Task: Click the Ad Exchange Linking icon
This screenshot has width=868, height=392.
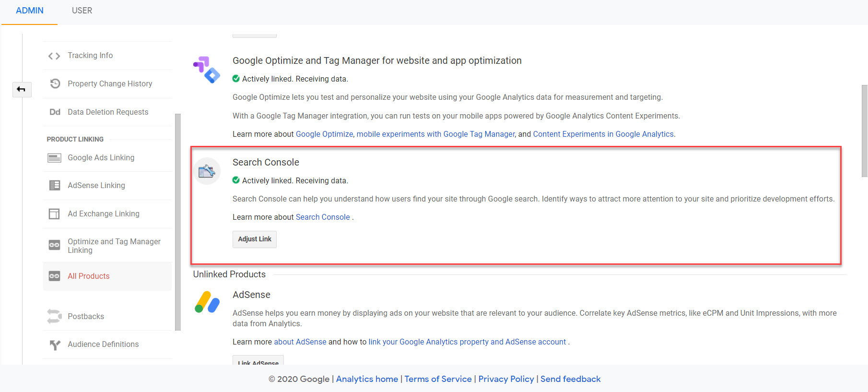Action: (x=54, y=214)
